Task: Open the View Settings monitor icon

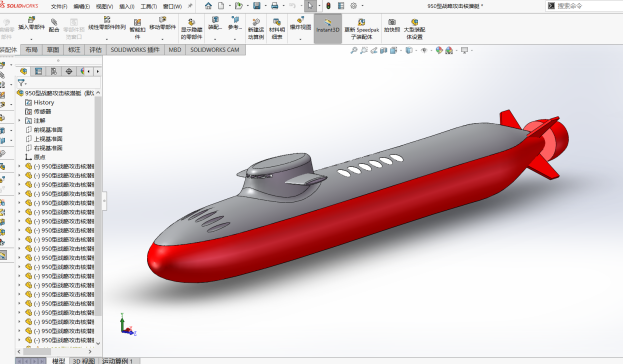Action: 464,50
